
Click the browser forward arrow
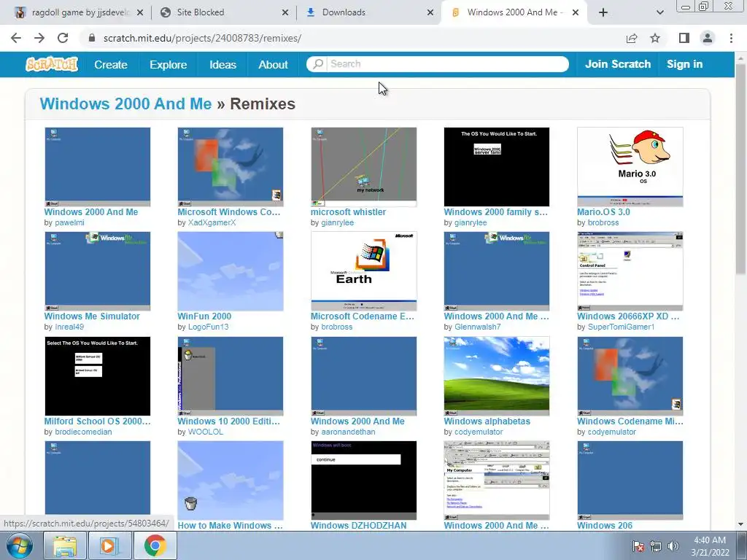(x=39, y=38)
